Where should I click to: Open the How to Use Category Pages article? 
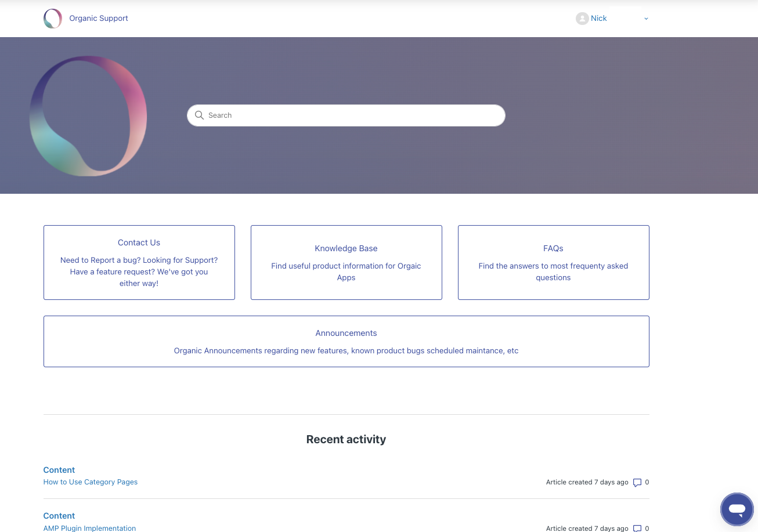coord(91,482)
